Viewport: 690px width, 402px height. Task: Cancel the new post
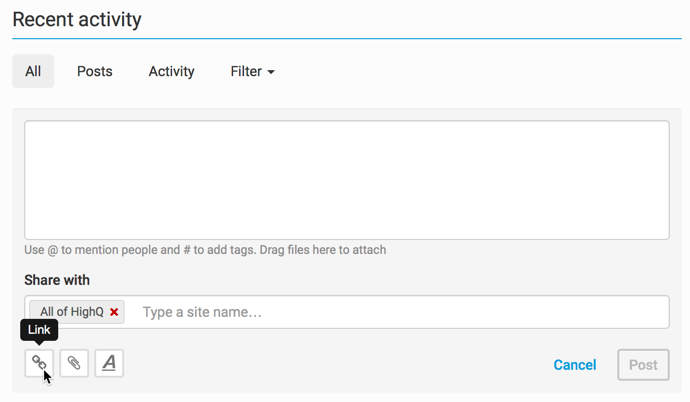575,365
